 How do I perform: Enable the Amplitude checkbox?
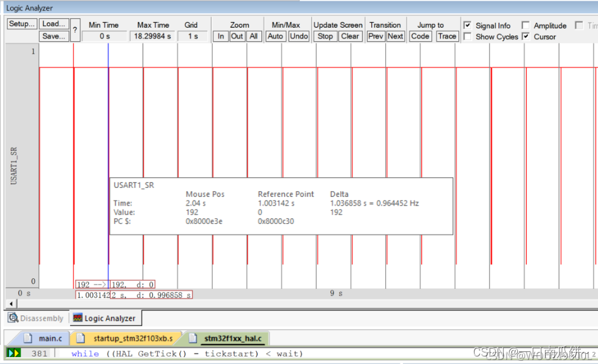coord(525,25)
